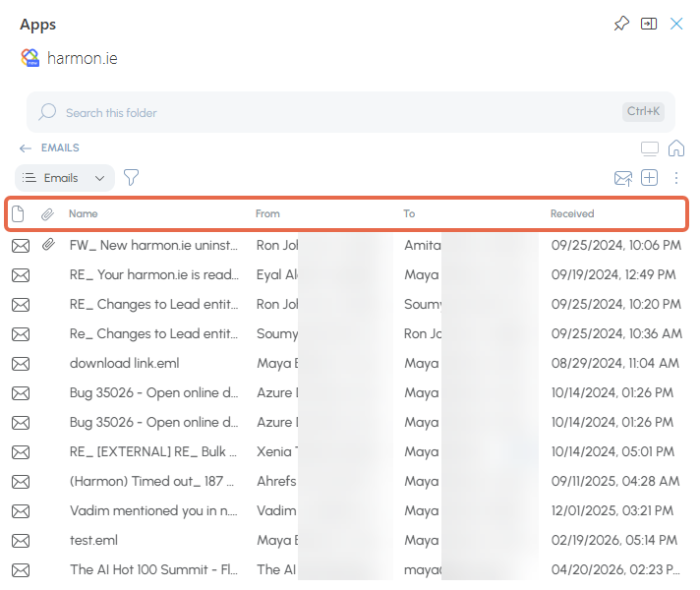Screen dimensions: 700x590
Task: Click the file type column header icon
Action: tap(18, 214)
